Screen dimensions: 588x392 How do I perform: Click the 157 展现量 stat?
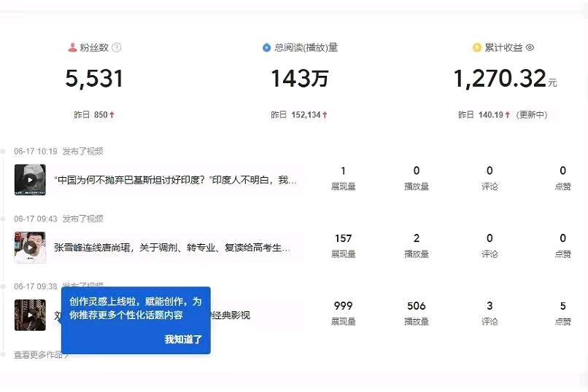click(343, 246)
